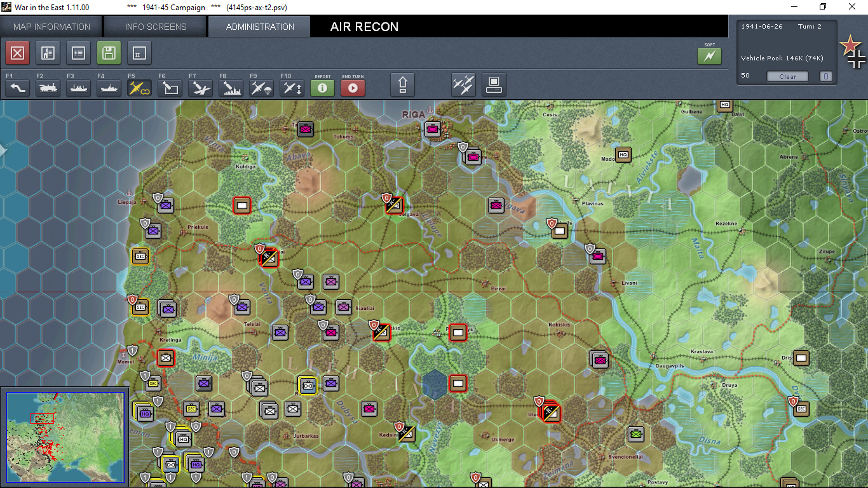Select the red-bordered Soviet counter below Kuldiga
The height and width of the screenshot is (488, 868).
[x=241, y=205]
